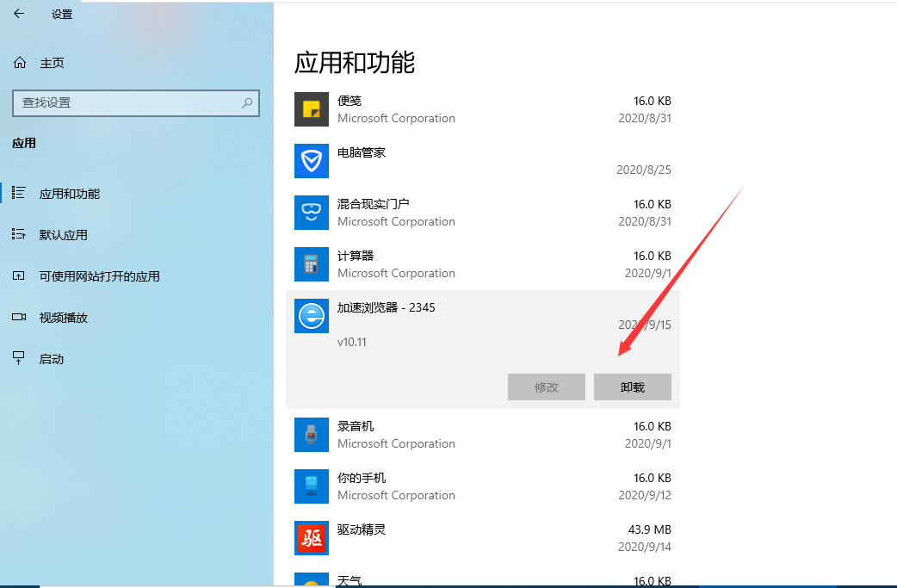This screenshot has width=897, height=588.
Task: Go to 主页 home page
Action: coord(52,63)
